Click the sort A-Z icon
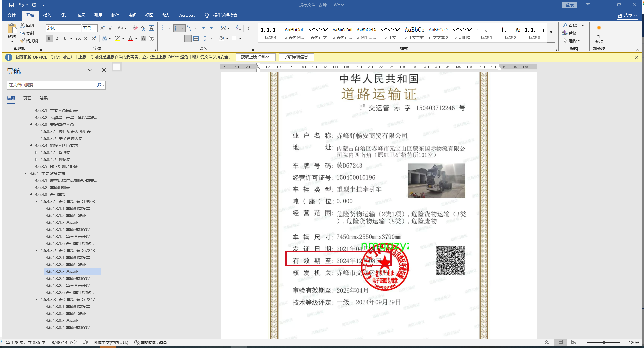This screenshot has width=644, height=348. click(x=238, y=28)
